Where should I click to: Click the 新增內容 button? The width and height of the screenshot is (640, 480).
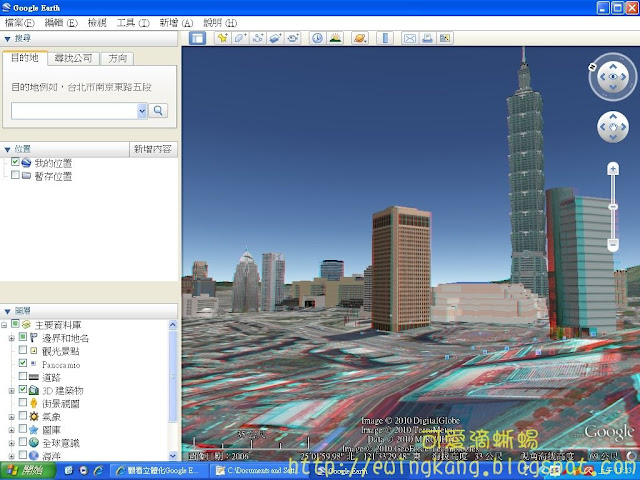click(153, 149)
